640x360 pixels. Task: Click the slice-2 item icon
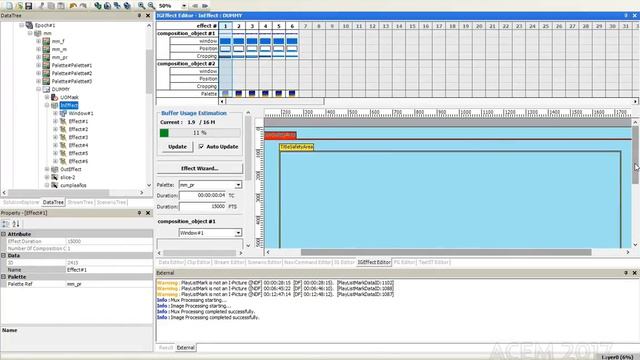[55, 178]
